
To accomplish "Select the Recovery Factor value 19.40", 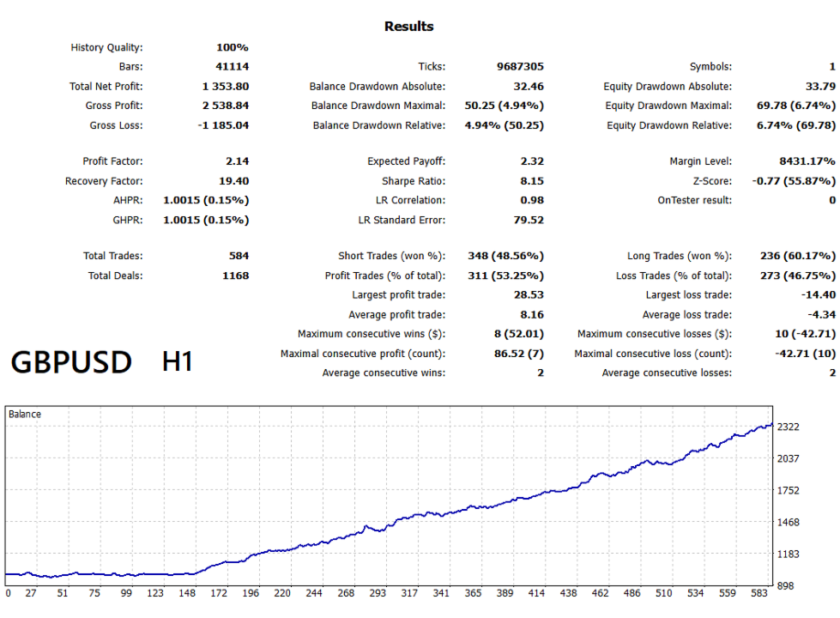I will click(234, 181).
